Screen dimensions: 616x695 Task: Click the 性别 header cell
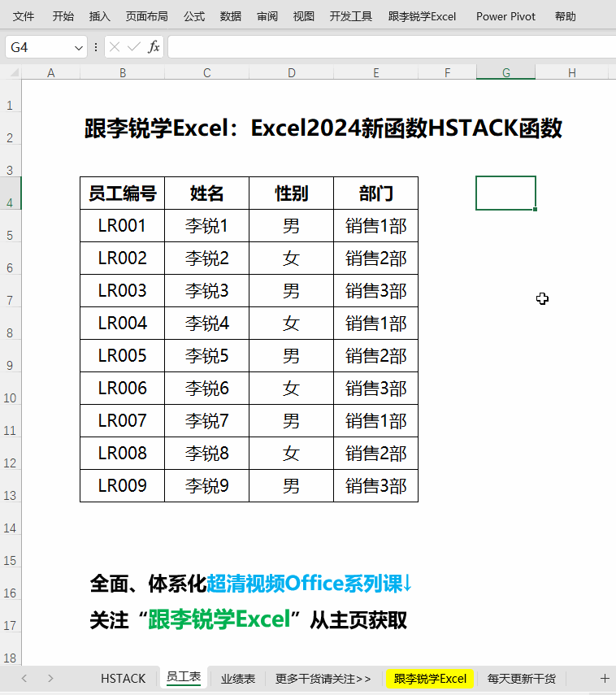291,193
